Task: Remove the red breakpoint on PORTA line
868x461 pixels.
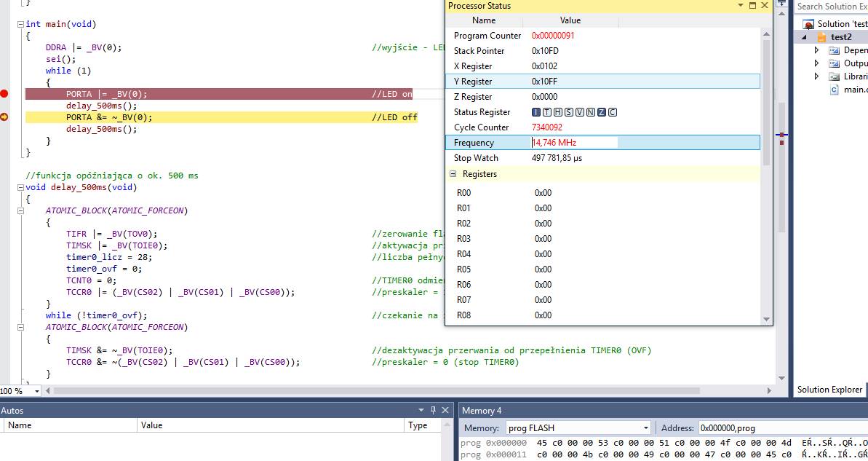Action: (x=4, y=93)
